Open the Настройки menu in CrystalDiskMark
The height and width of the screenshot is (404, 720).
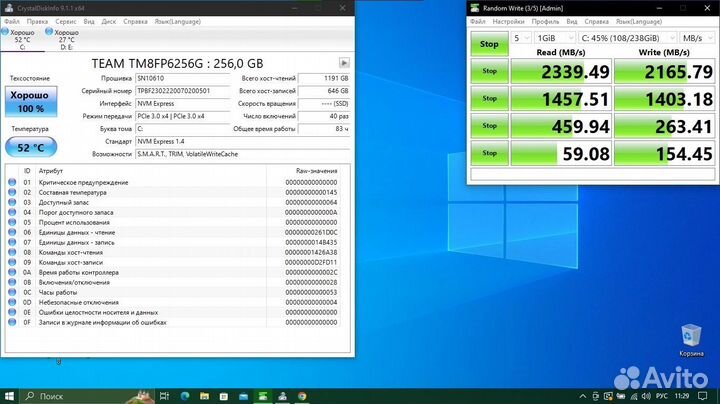508,22
